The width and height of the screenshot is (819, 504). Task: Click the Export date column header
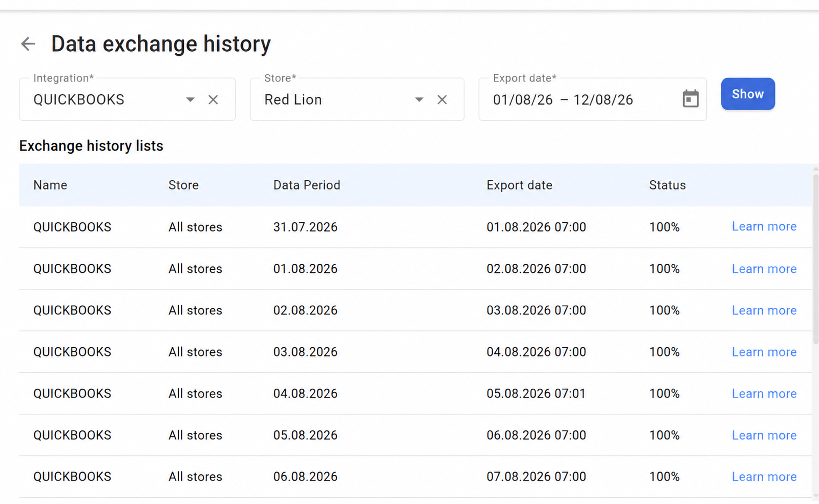(x=519, y=185)
